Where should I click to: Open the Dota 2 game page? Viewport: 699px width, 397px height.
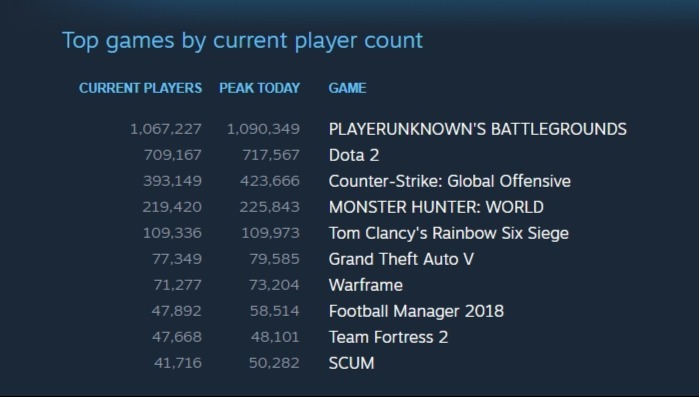pyautogui.click(x=354, y=155)
